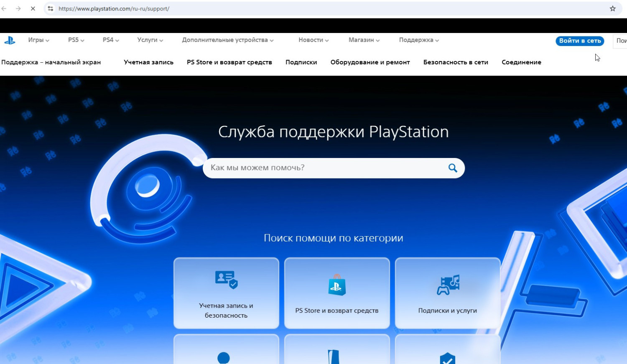Click the PlayStation logo icon
The image size is (627, 364).
tap(10, 41)
